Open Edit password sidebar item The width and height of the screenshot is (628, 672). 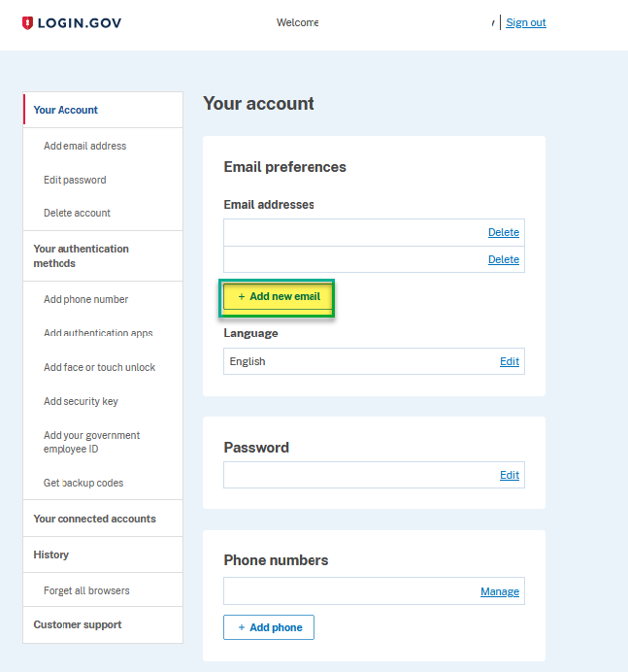pyautogui.click(x=75, y=180)
